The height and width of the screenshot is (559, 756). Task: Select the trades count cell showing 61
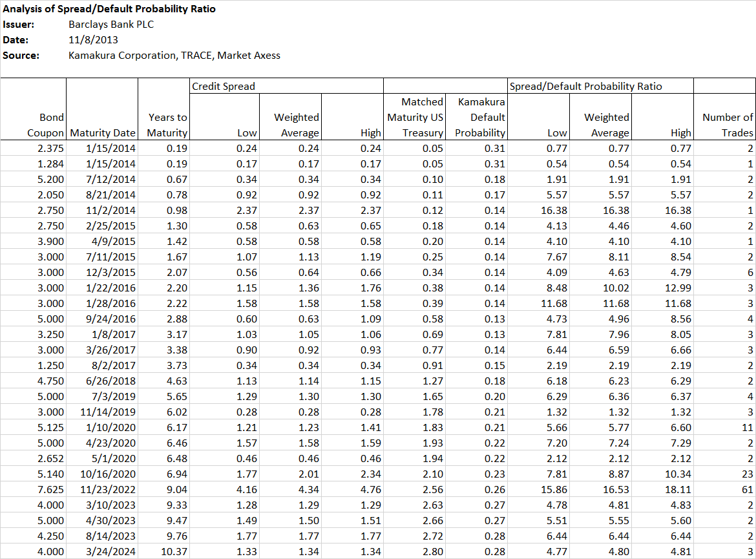724,490
